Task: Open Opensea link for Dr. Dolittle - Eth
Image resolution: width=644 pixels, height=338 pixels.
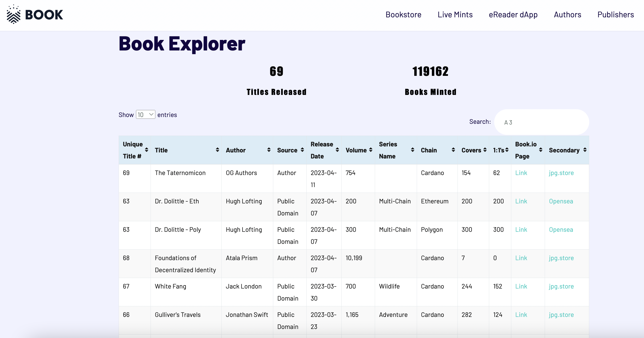Action: coord(561,201)
